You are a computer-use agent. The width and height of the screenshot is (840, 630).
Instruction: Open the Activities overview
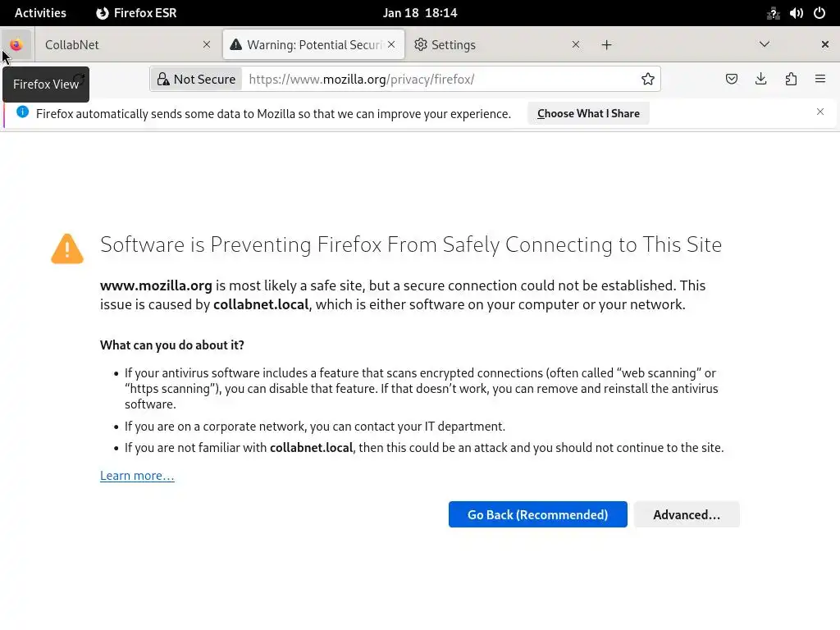coord(40,13)
